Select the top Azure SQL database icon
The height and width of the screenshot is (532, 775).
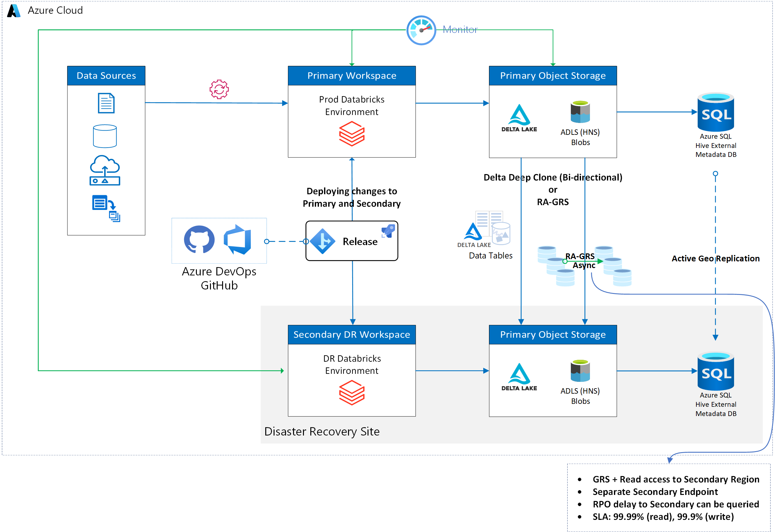715,112
